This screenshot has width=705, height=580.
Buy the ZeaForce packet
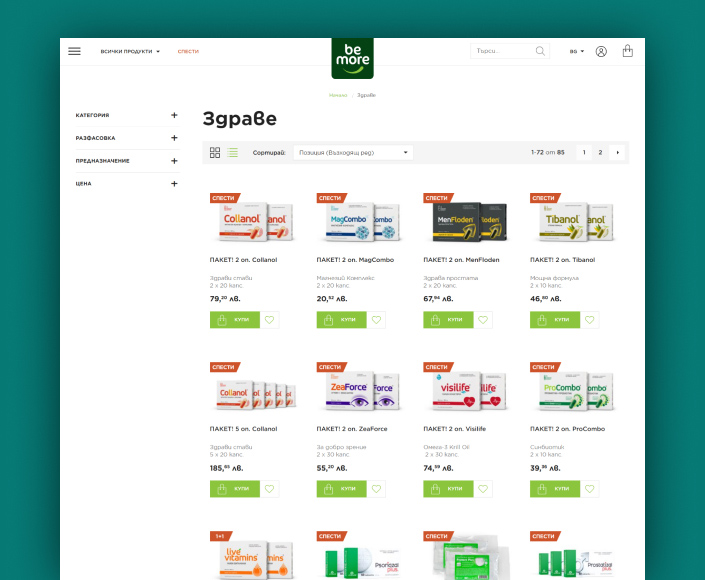341,489
